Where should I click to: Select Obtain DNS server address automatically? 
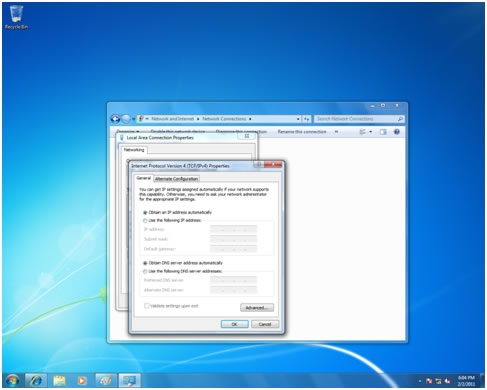pos(145,263)
